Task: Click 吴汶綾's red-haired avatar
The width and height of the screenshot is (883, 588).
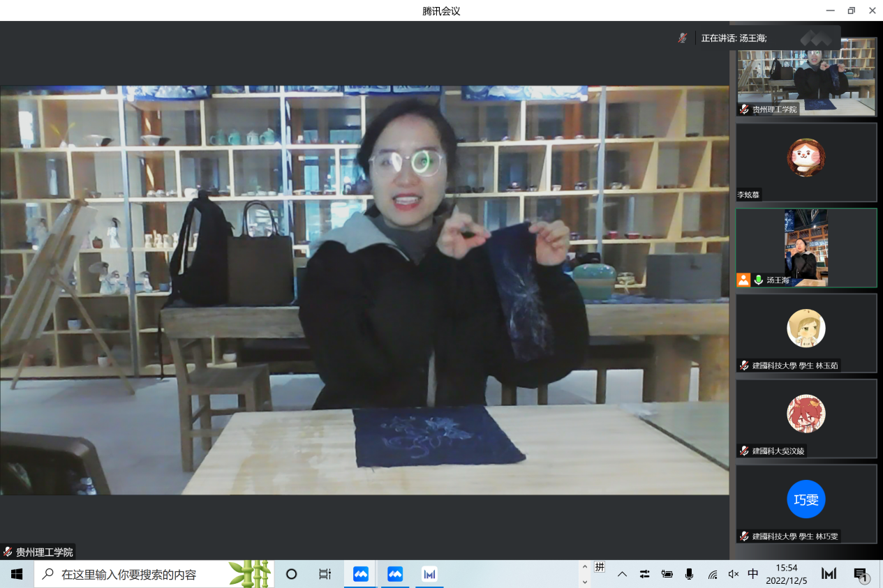Action: pyautogui.click(x=806, y=414)
